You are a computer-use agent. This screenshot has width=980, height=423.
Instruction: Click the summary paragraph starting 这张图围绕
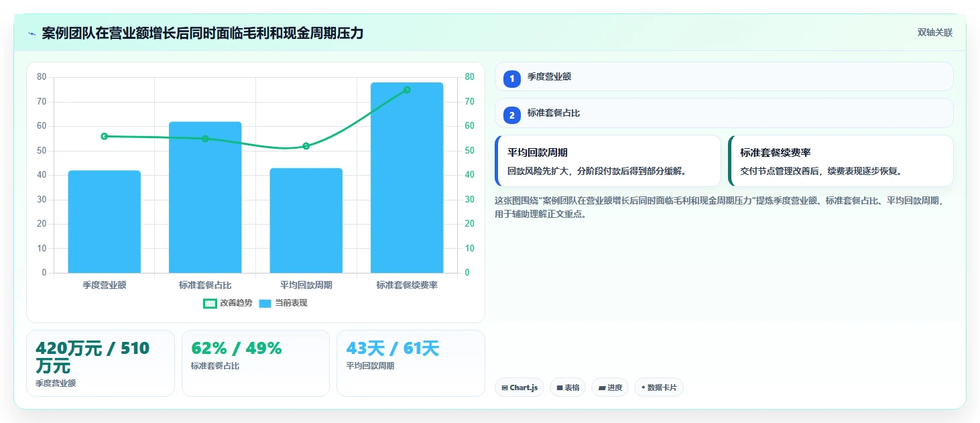(x=721, y=207)
